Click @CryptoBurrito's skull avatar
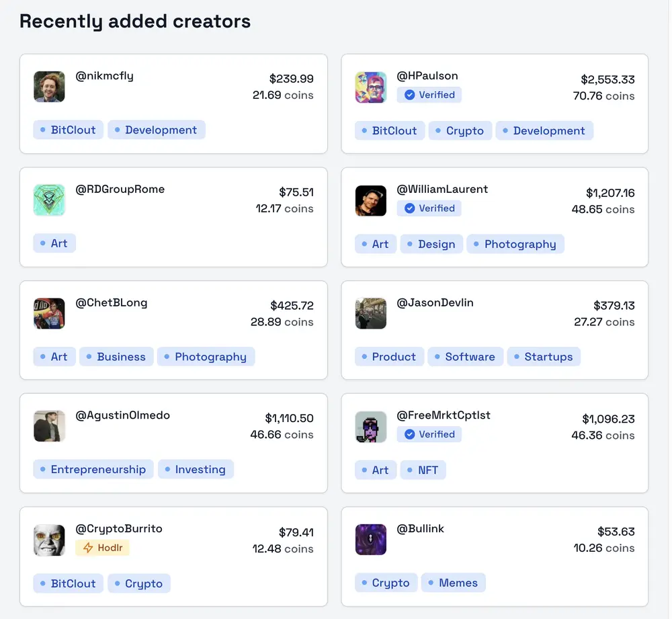Image resolution: width=672 pixels, height=619 pixels. (x=48, y=540)
